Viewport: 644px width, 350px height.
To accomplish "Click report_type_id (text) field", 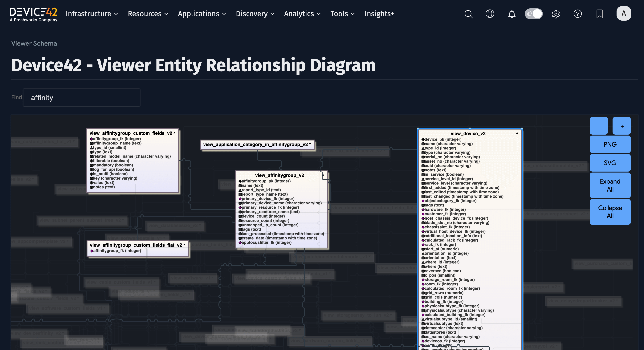I will (x=259, y=190).
